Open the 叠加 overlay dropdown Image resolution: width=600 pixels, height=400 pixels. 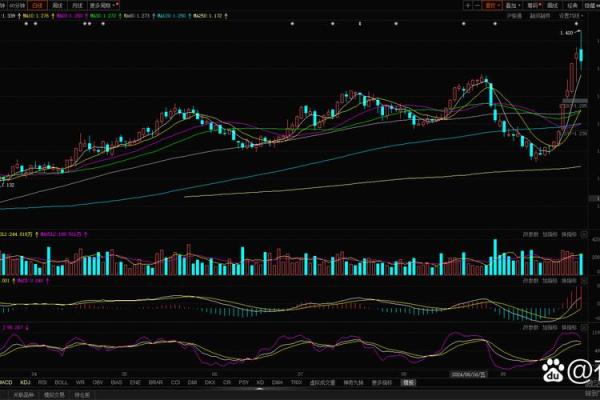[x=511, y=5]
